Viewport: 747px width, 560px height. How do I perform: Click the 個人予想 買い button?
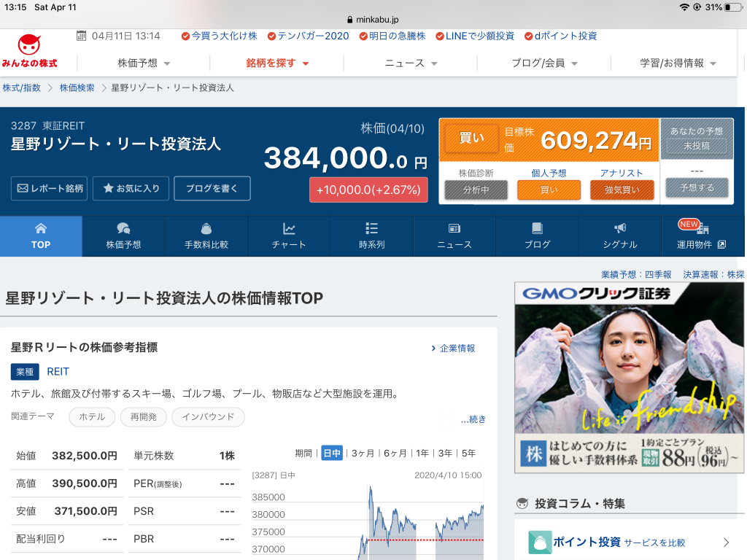549,190
